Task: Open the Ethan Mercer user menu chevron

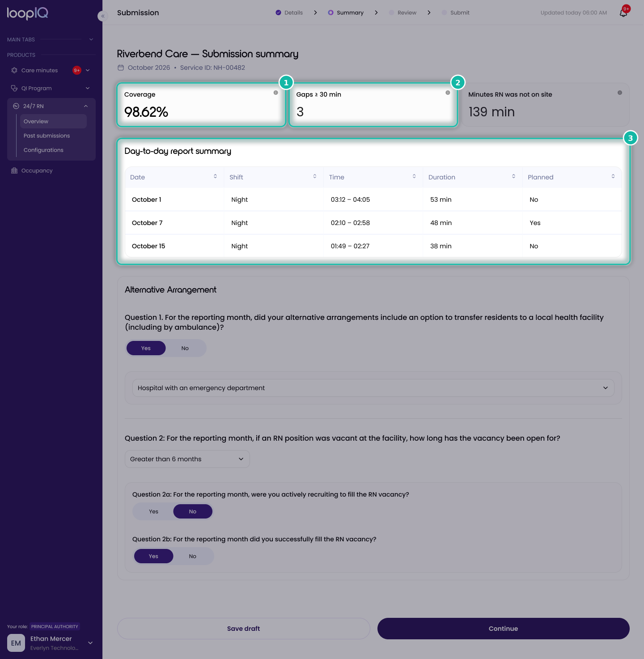Action: 90,643
